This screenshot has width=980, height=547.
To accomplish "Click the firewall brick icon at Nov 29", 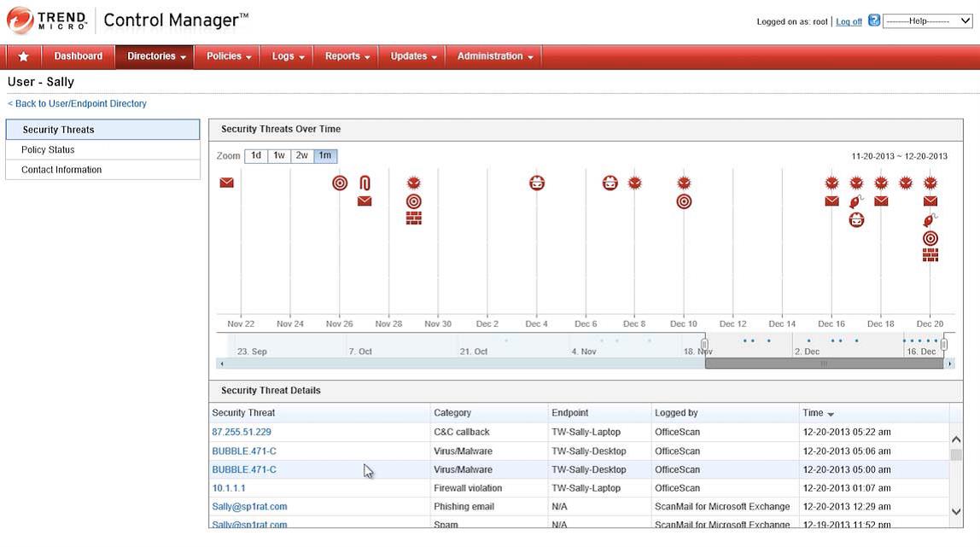I will pos(414,218).
